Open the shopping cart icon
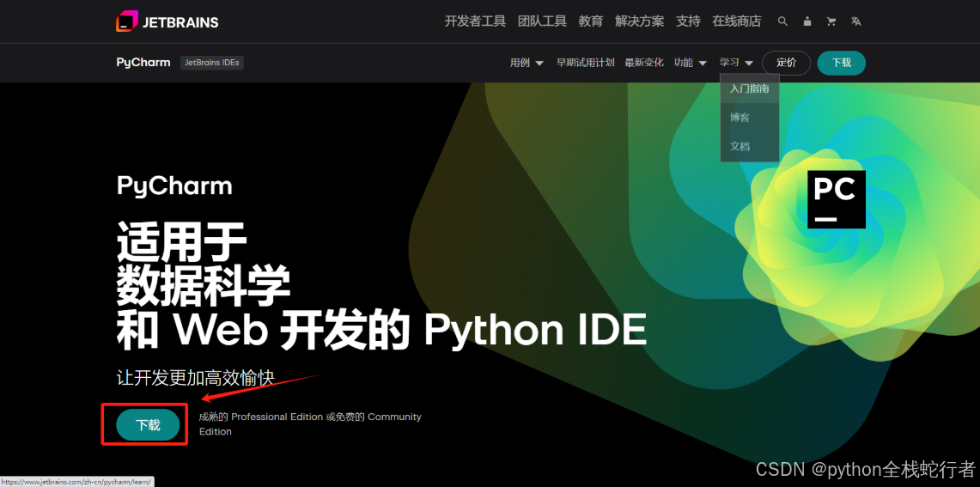The image size is (980, 487). [x=831, y=21]
